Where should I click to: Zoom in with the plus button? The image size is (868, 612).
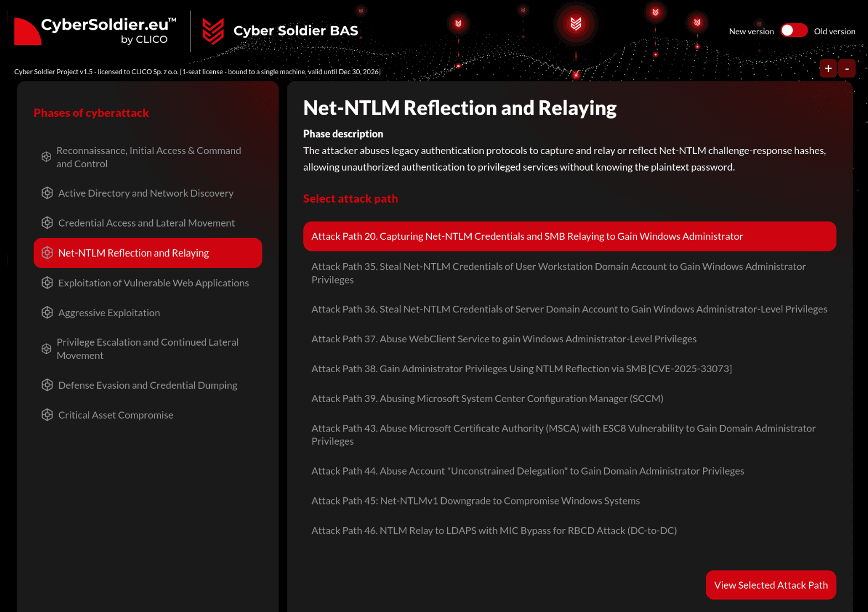[828, 68]
